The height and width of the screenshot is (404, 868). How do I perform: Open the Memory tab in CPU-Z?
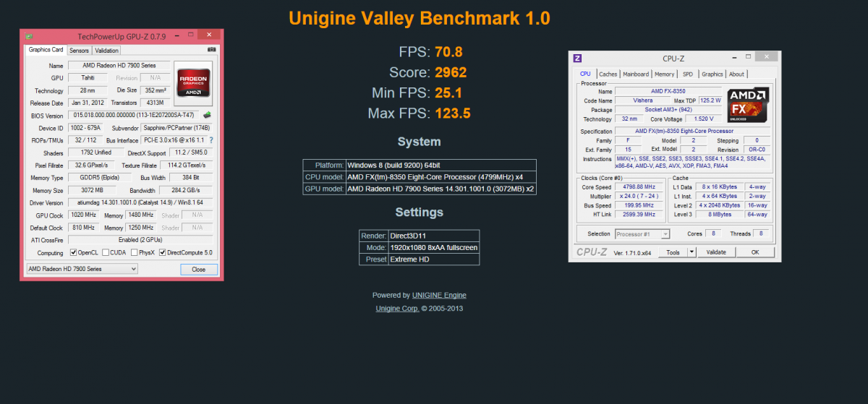[664, 74]
